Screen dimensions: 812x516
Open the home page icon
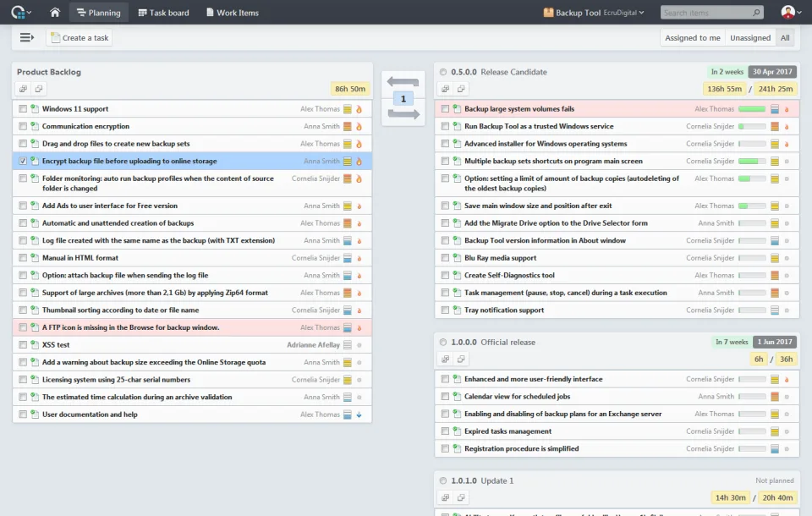[x=55, y=12]
